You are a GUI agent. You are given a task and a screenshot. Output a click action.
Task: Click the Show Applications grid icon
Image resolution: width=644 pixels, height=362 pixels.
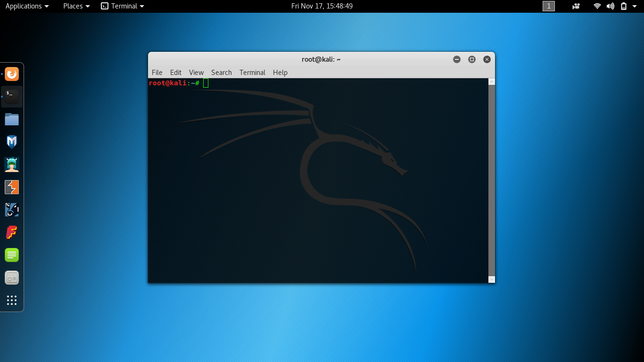12,300
